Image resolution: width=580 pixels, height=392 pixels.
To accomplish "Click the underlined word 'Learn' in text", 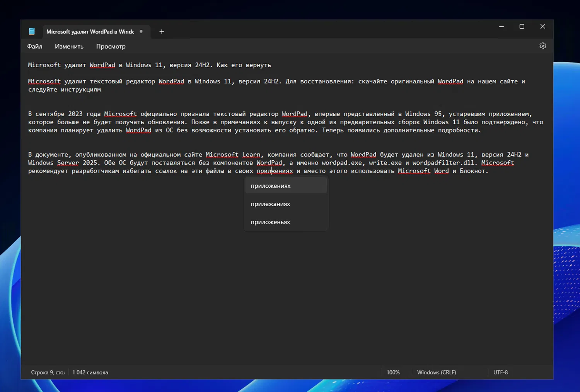I will [251, 155].
